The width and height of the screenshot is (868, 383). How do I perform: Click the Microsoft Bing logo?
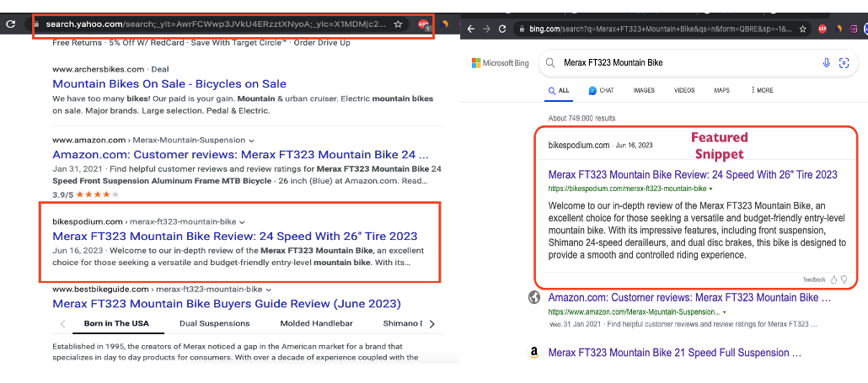click(x=501, y=63)
